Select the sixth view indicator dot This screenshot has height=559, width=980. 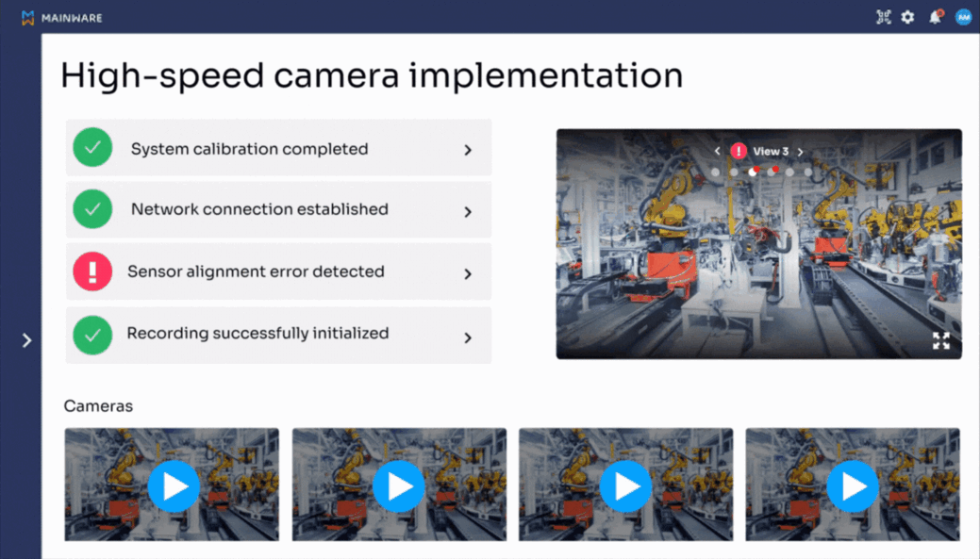pyautogui.click(x=808, y=172)
